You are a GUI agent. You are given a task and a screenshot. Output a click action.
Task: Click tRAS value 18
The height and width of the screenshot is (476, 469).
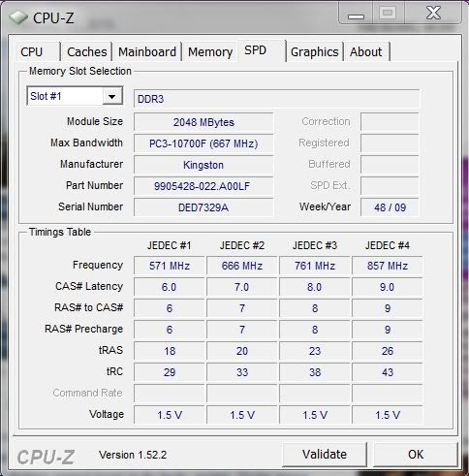click(x=170, y=351)
